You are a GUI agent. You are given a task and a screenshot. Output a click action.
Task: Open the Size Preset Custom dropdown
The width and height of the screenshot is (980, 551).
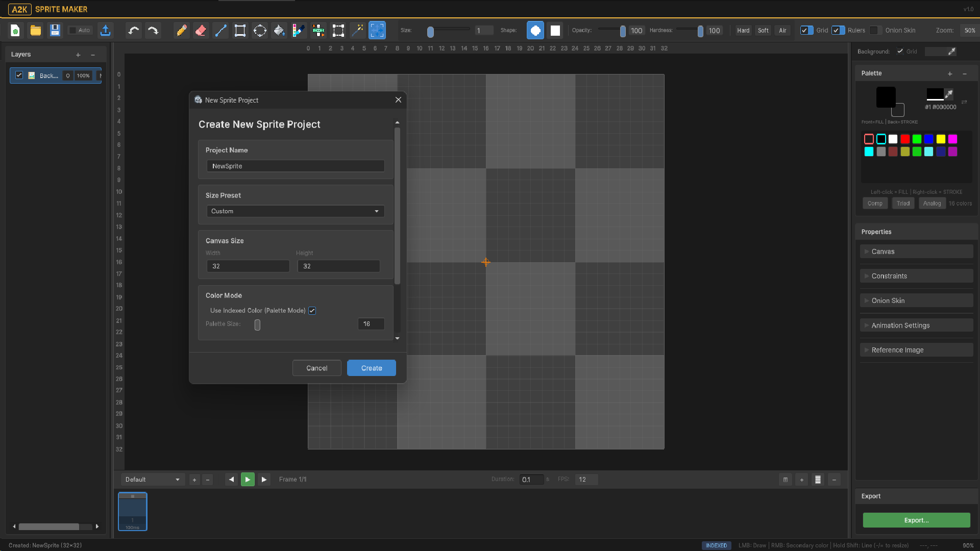point(296,211)
